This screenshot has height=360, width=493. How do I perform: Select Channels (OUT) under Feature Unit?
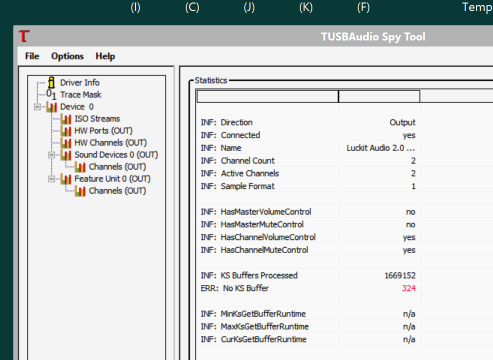[x=117, y=191]
